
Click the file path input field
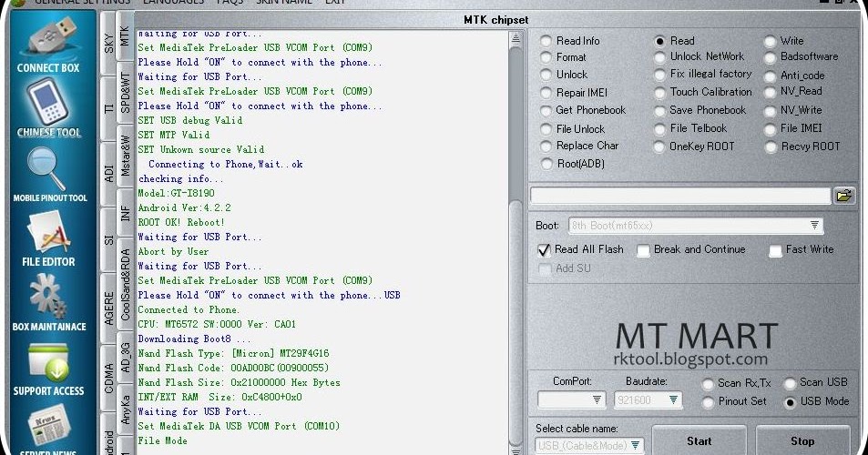tap(680, 196)
